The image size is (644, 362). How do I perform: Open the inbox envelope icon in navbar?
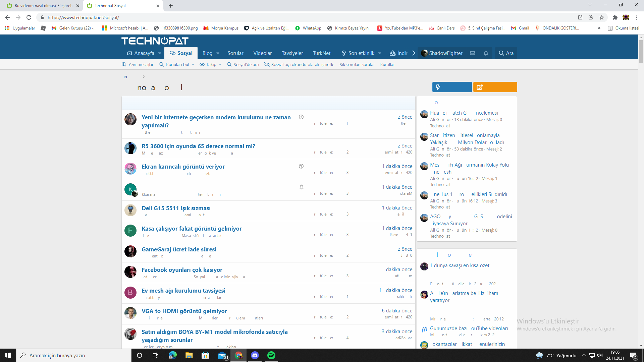(472, 53)
